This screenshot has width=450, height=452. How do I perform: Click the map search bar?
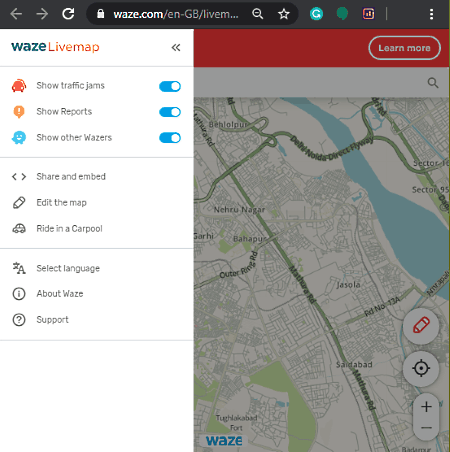321,82
